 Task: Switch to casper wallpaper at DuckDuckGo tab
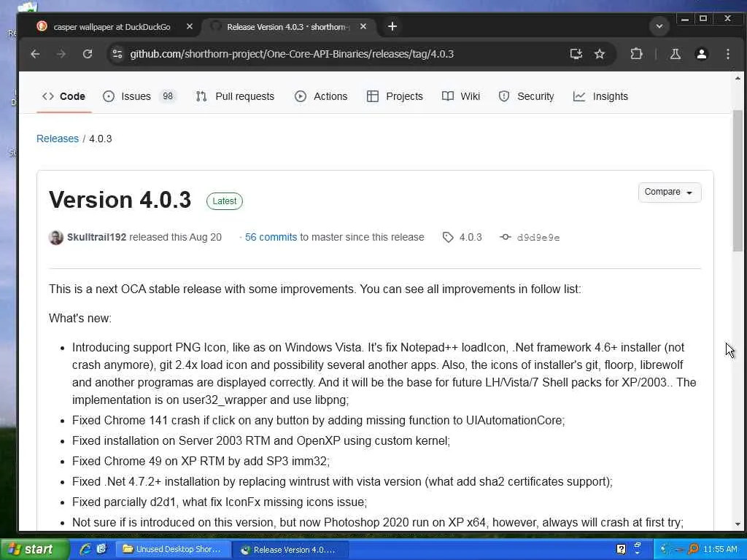coord(111,27)
